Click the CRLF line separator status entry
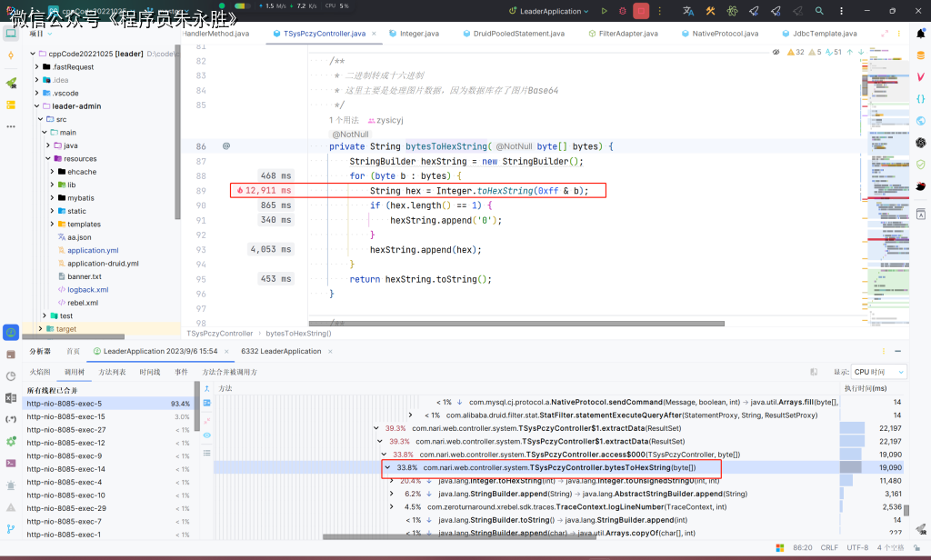The height and width of the screenshot is (560, 931). point(829,547)
